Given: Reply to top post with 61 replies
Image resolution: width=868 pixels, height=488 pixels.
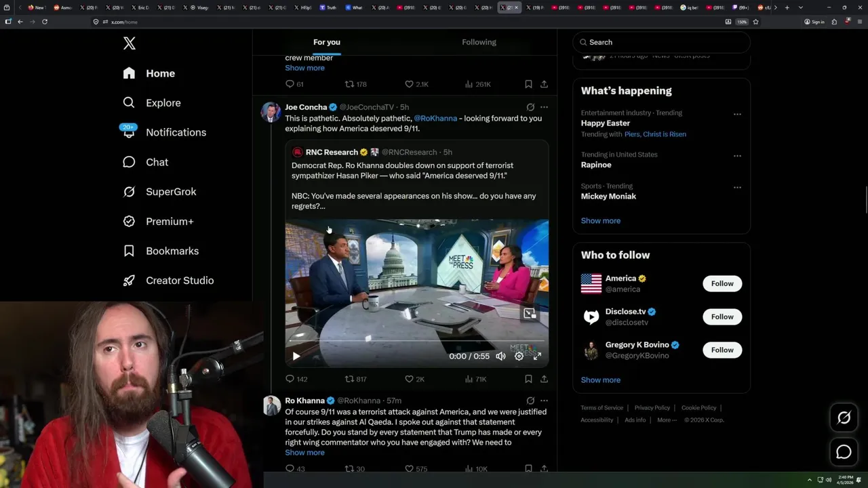Looking at the screenshot, I should [294, 84].
